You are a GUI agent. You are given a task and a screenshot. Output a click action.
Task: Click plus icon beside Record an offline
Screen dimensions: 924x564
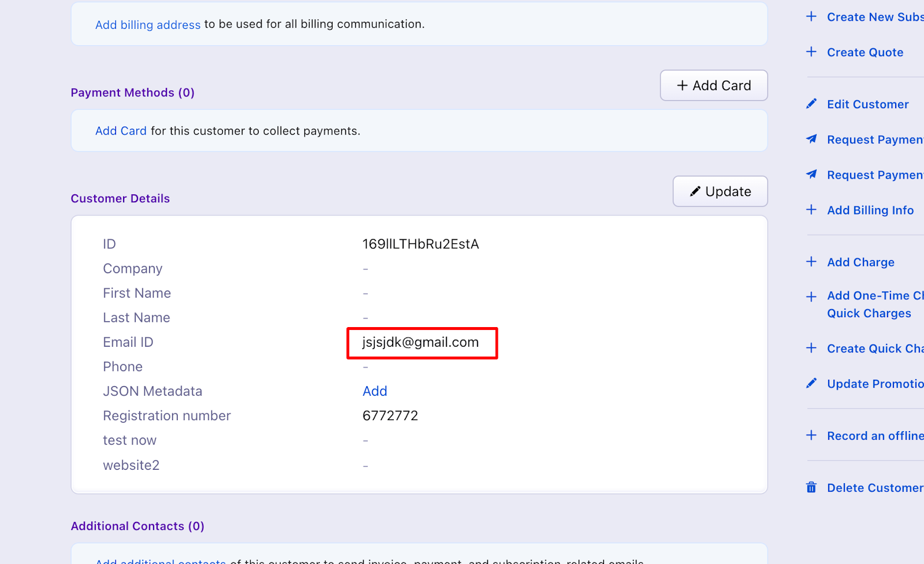(811, 435)
